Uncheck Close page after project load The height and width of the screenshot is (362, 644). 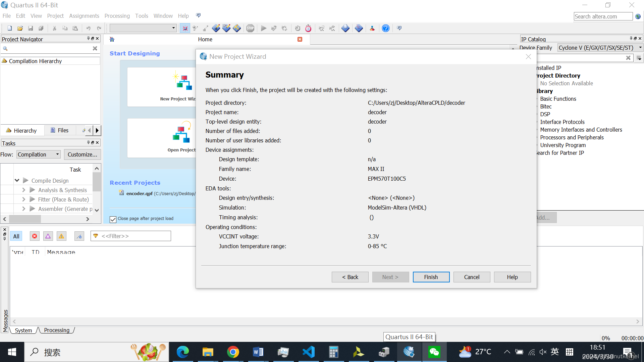113,219
